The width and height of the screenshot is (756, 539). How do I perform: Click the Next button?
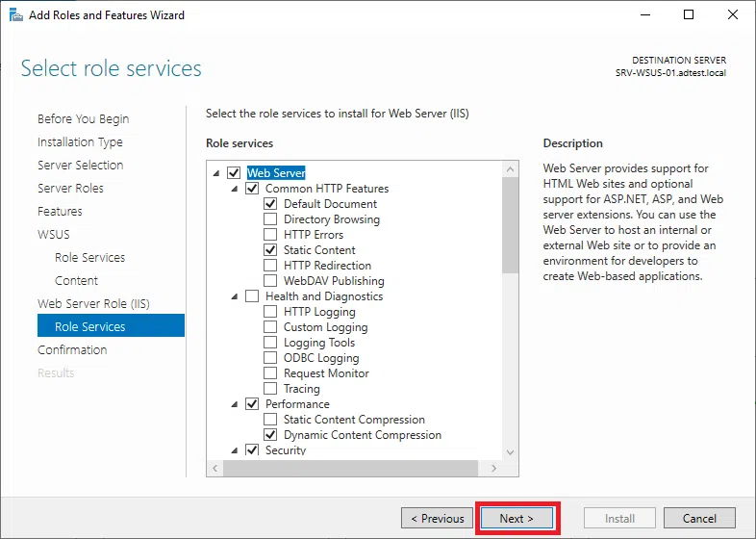(x=518, y=518)
